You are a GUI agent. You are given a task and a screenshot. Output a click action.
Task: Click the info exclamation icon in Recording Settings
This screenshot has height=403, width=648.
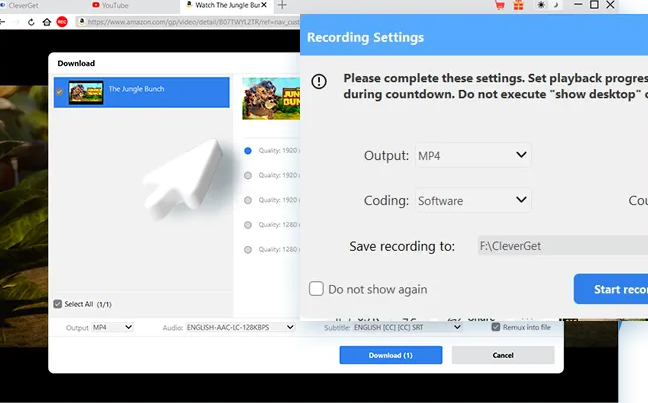[319, 81]
